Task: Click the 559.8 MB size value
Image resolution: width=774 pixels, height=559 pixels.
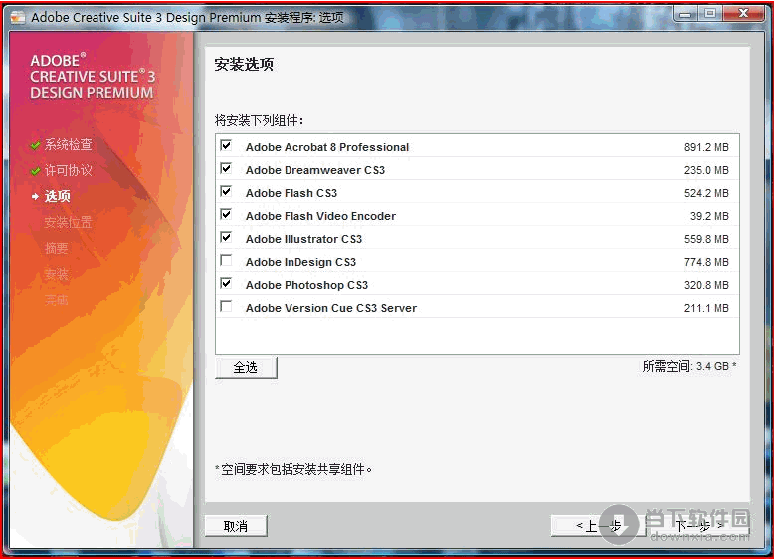Action: [x=706, y=239]
